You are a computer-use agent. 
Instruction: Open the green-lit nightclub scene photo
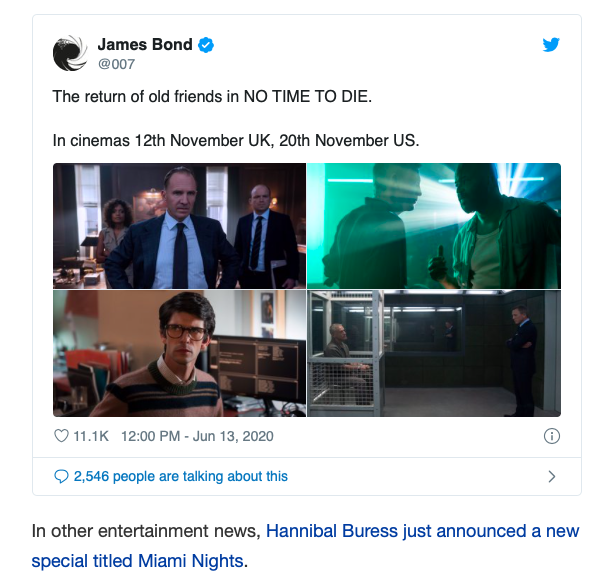[x=434, y=226]
